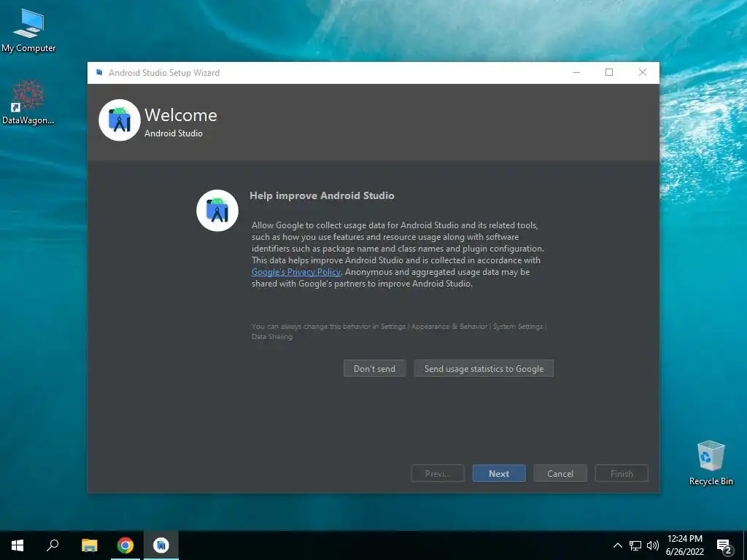Open the Windows Start menu

(18, 545)
